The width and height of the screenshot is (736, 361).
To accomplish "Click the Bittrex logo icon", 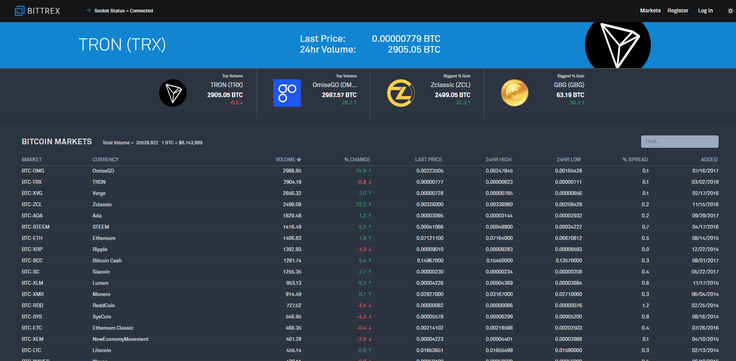I will coord(19,10).
